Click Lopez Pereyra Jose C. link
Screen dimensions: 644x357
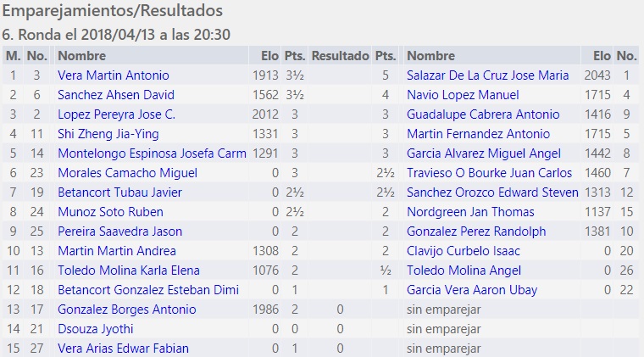[x=117, y=114]
